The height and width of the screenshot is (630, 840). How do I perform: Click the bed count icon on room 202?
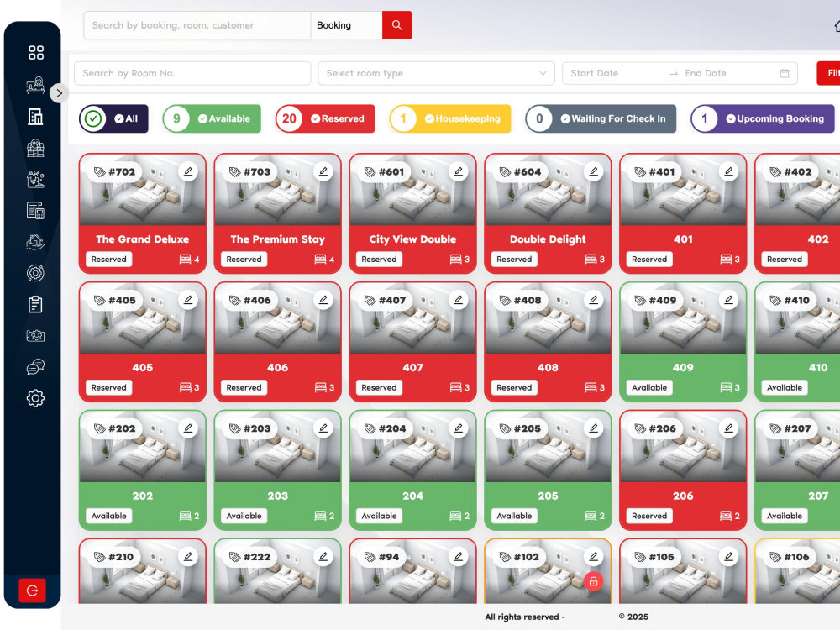(x=185, y=516)
